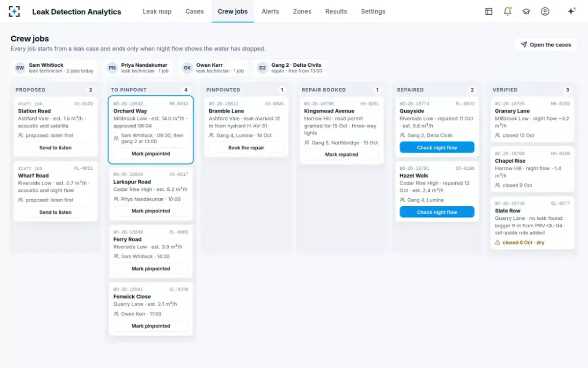Viewport: 588px width, 368px height.
Task: Open the Granary Lane verified card
Action: (533, 119)
